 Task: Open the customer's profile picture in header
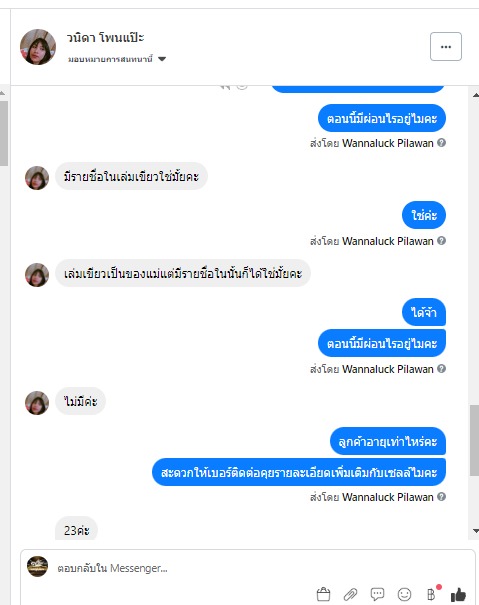[38, 47]
